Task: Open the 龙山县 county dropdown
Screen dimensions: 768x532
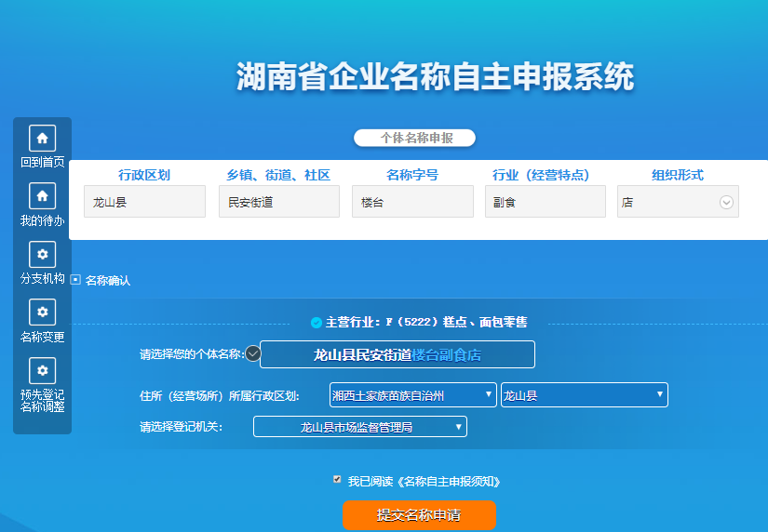Action: (585, 395)
